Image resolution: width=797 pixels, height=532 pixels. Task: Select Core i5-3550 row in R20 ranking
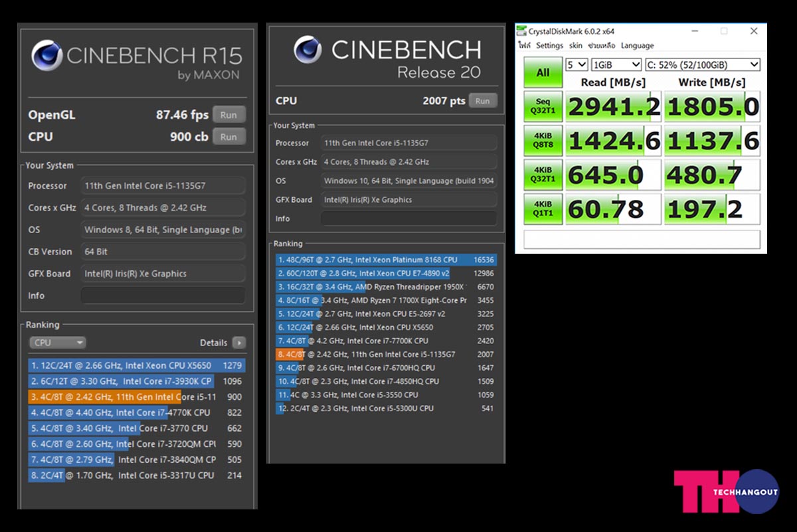(x=386, y=395)
